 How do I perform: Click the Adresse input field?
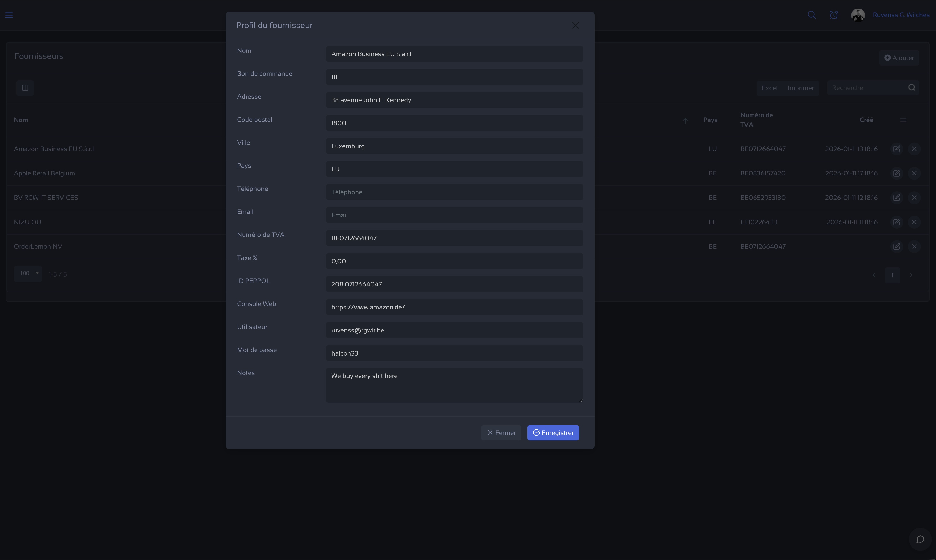(454, 100)
